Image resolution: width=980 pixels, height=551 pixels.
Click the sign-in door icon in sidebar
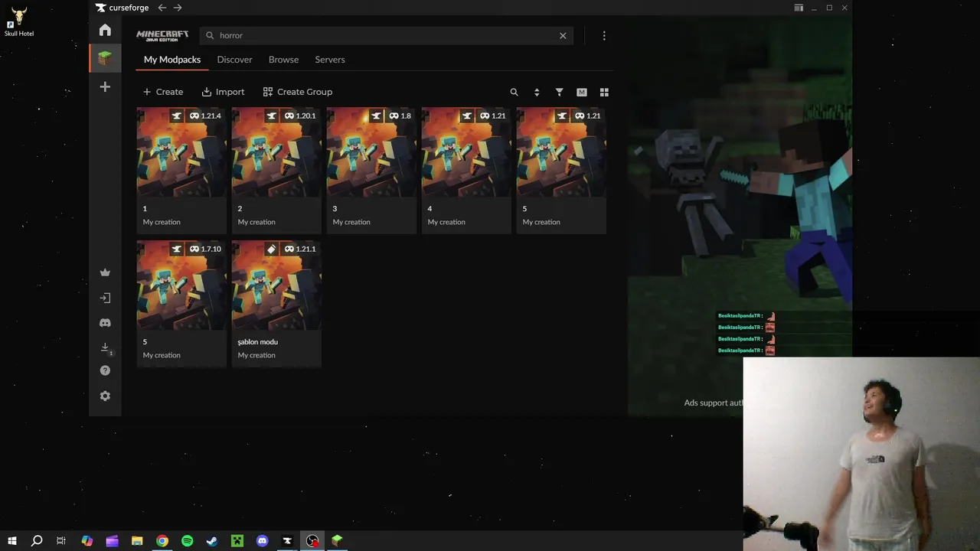click(105, 298)
